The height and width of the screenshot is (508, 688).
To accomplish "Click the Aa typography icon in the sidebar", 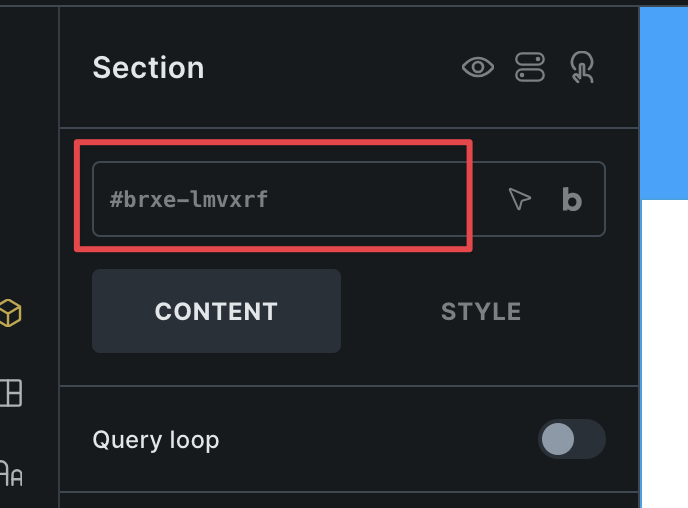I will pyautogui.click(x=11, y=473).
